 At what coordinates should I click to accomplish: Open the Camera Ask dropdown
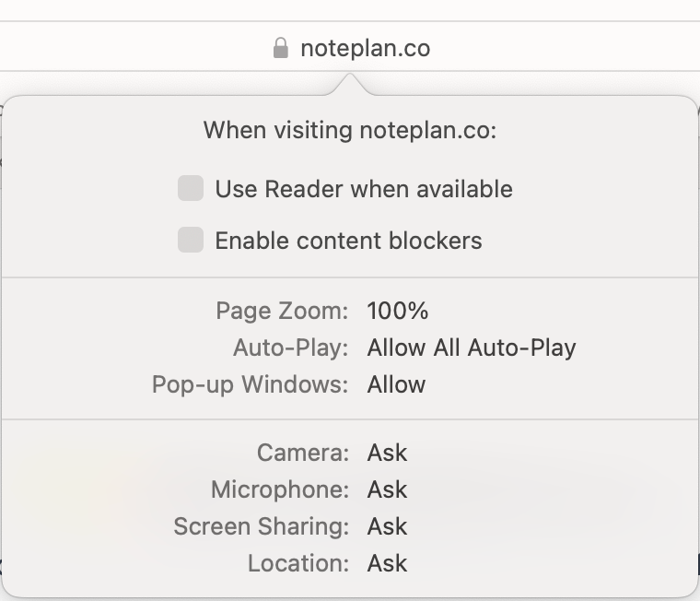[387, 453]
